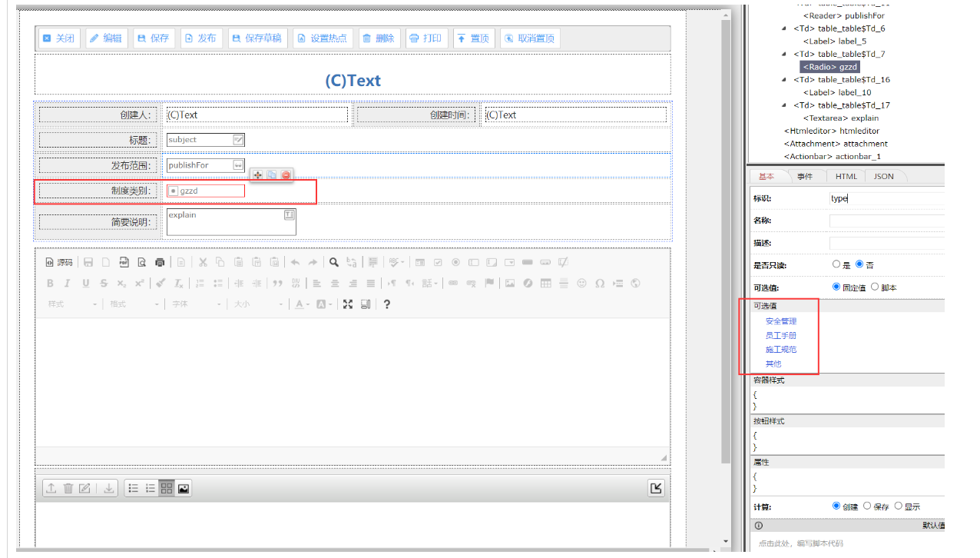Click the 保存草稿 button
This screenshot has height=558, width=980.
(x=257, y=38)
